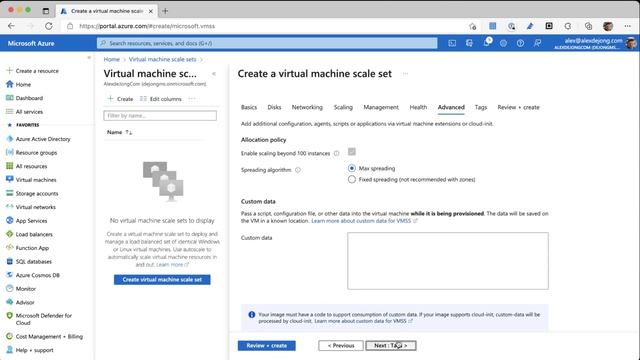Image resolution: width=640 pixels, height=360 pixels.
Task: Open Azure Active Directory
Action: pyautogui.click(x=38, y=139)
